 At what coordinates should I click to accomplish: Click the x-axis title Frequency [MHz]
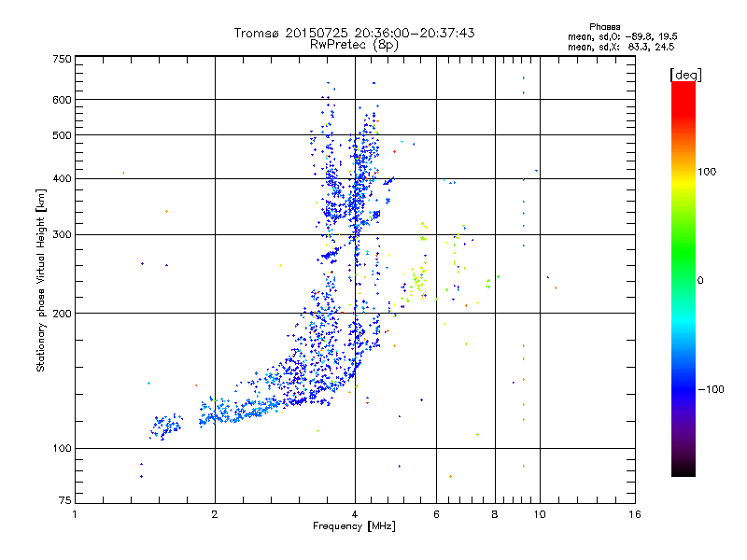(354, 526)
